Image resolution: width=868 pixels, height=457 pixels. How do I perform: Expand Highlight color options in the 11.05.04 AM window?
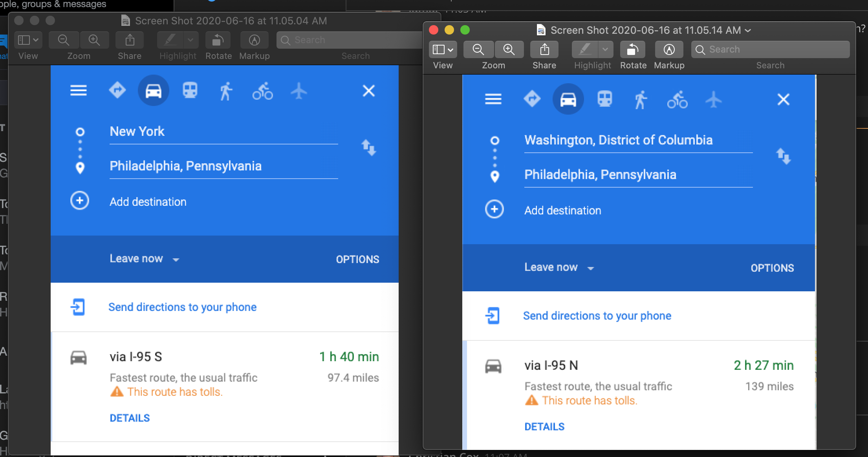[x=190, y=40]
